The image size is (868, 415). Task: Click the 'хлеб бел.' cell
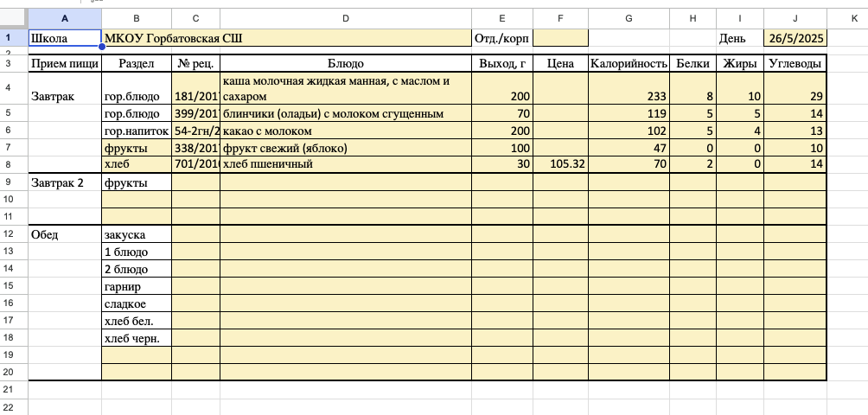tap(137, 321)
